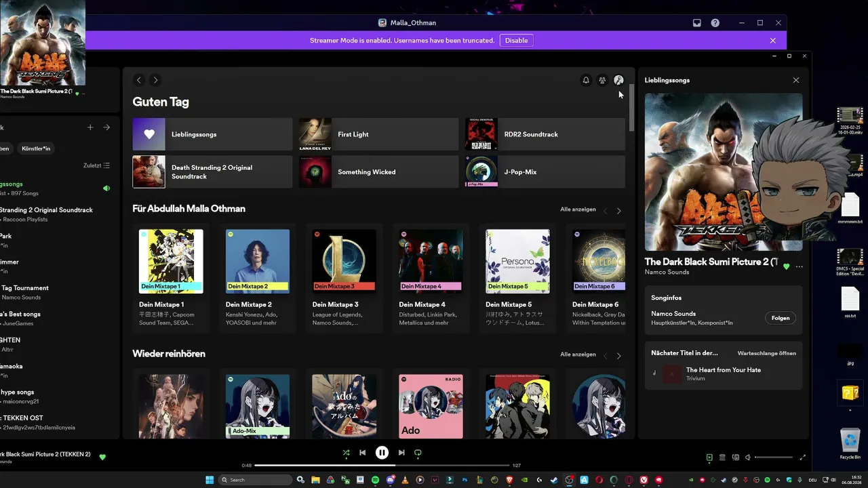Open the queue icon in player bar

tap(722, 457)
